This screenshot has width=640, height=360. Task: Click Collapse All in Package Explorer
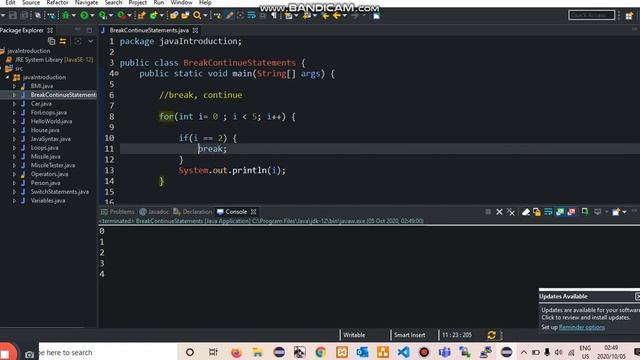pos(51,41)
